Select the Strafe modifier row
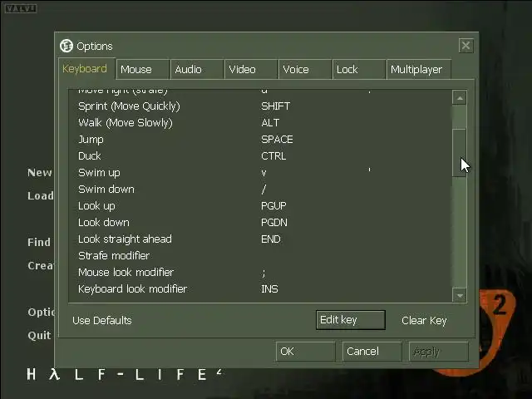This screenshot has height=399, width=532. point(260,256)
